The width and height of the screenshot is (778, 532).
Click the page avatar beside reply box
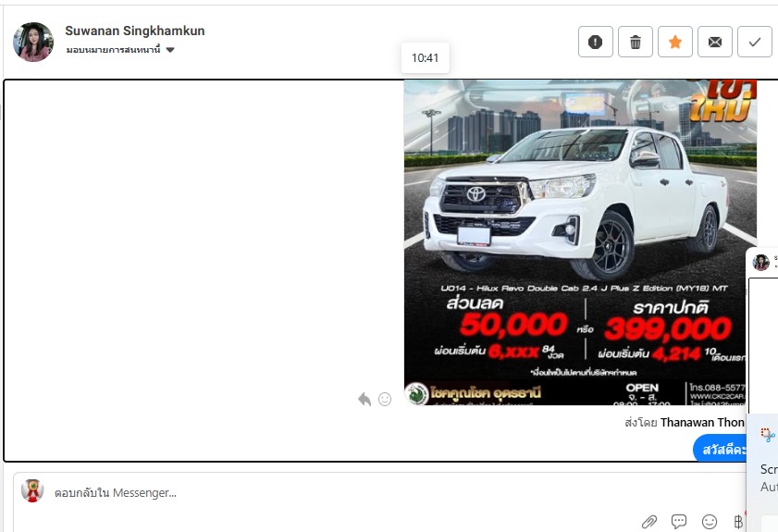point(32,491)
